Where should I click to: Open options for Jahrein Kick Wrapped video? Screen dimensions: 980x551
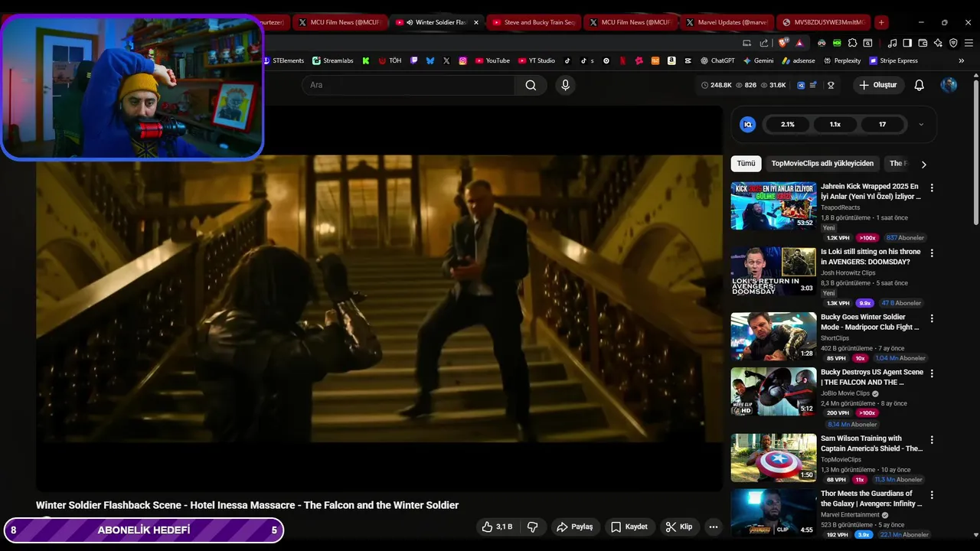click(932, 187)
